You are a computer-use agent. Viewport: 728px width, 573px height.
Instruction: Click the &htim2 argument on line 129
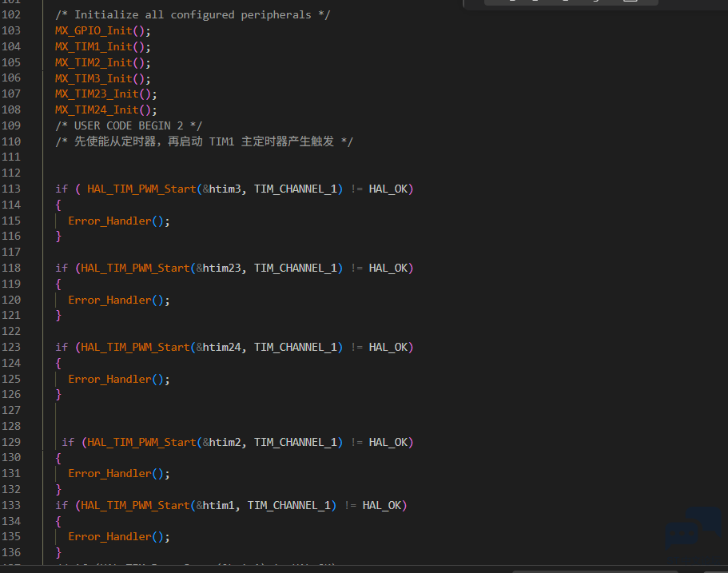click(221, 442)
